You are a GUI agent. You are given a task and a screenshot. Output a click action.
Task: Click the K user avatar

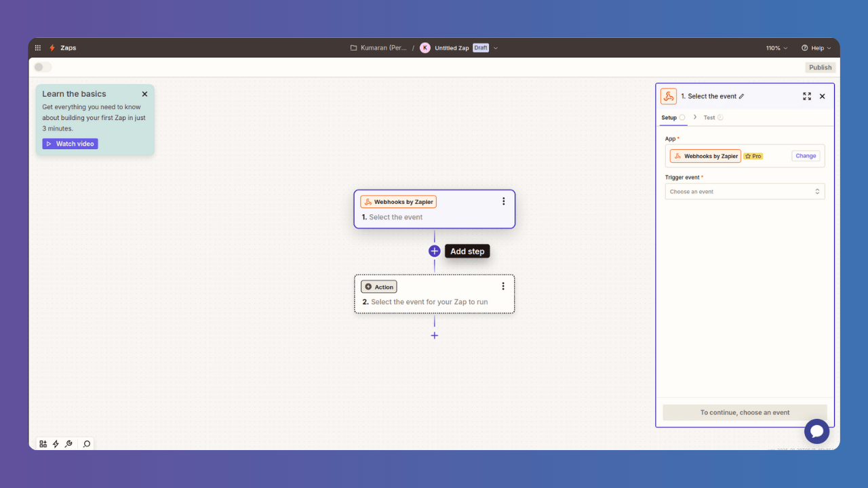(x=425, y=48)
